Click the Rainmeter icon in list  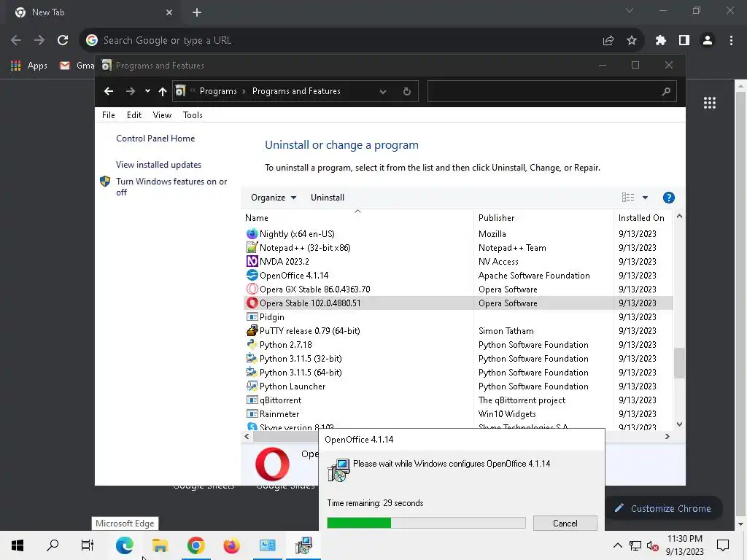coord(252,414)
